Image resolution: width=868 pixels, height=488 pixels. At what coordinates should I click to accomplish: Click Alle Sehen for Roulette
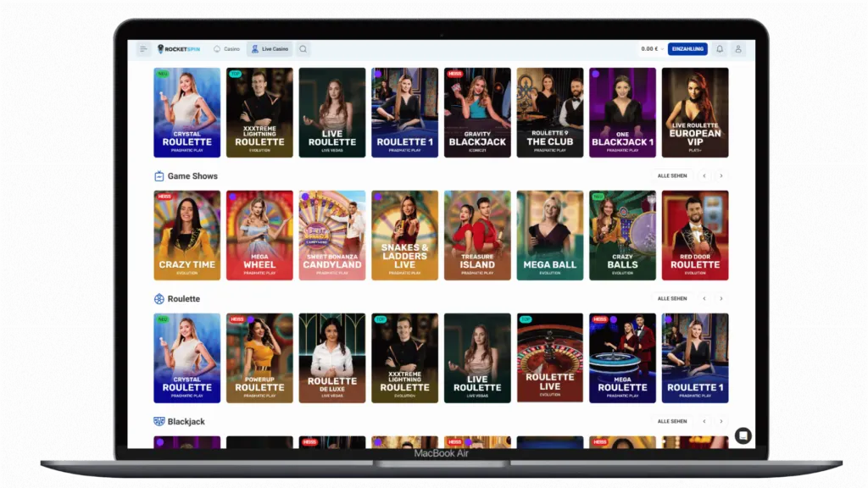pyautogui.click(x=672, y=299)
